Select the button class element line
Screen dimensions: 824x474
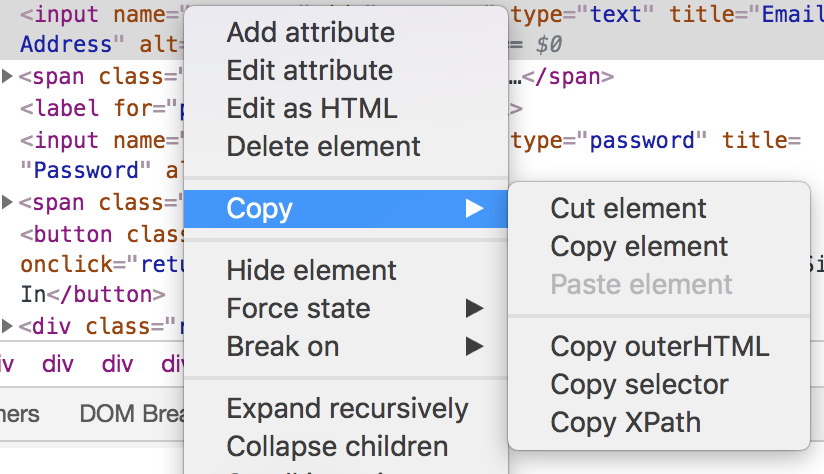[101, 234]
